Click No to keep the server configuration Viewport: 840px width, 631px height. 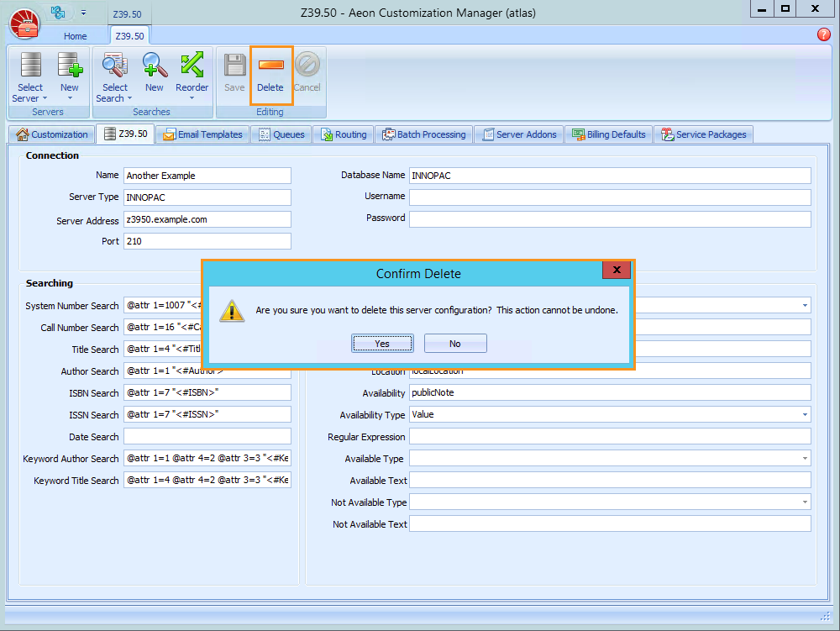click(454, 343)
